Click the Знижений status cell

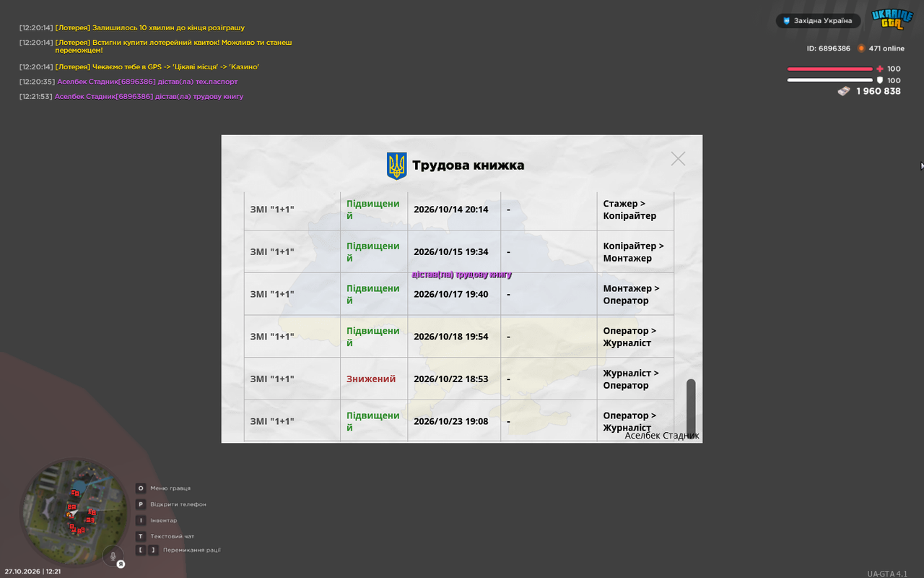click(374, 379)
